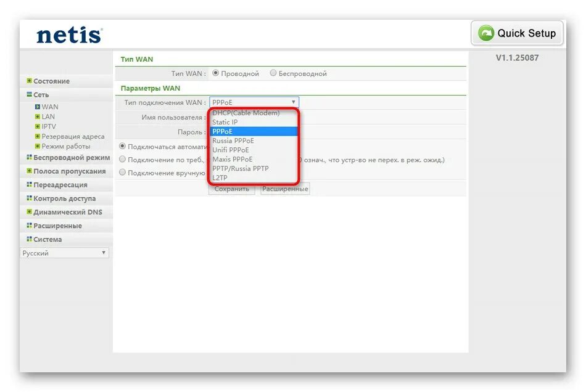Expand icon beside Переадресация
This screenshot has width=586, height=392.
point(29,184)
